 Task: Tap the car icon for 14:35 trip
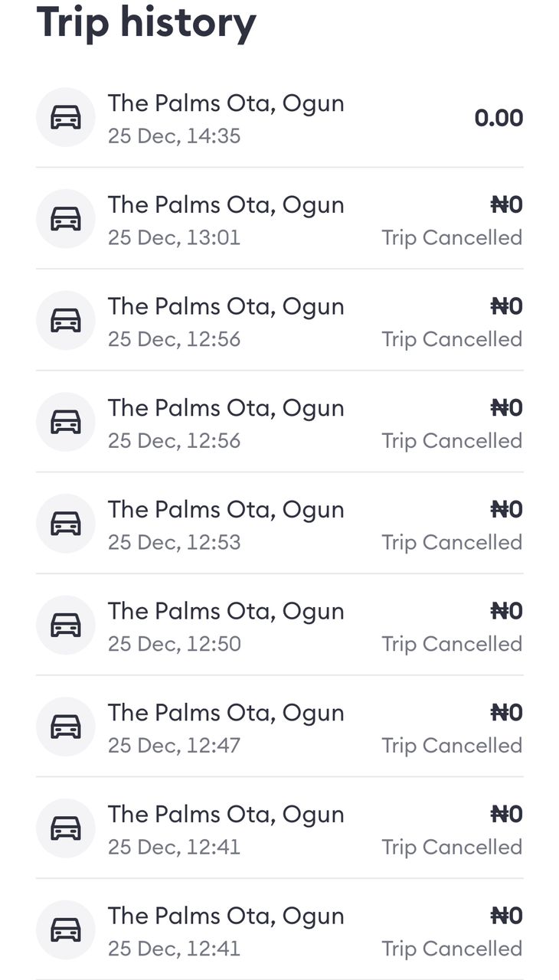(66, 117)
